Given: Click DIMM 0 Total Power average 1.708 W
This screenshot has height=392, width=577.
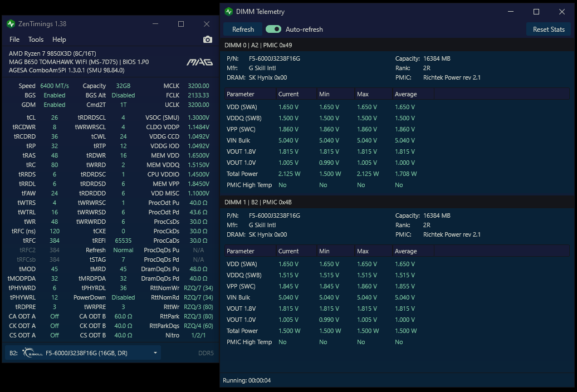Looking at the screenshot, I should coord(406,174).
